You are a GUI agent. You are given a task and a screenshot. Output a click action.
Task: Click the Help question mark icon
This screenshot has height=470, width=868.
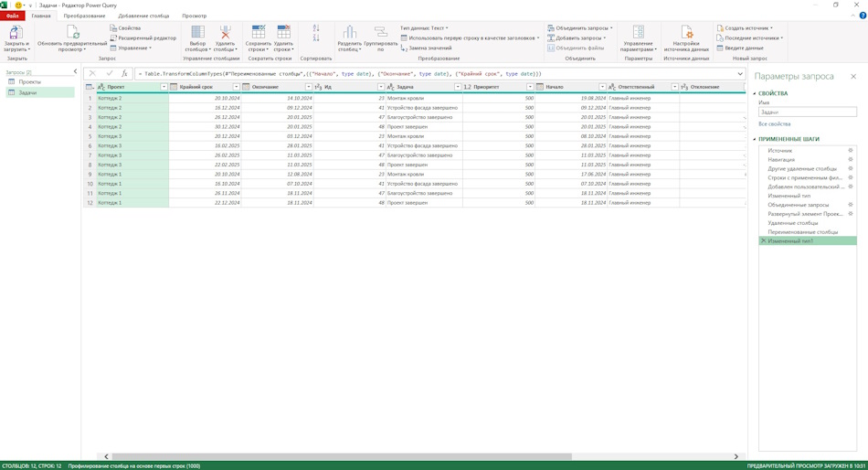pyautogui.click(x=863, y=16)
